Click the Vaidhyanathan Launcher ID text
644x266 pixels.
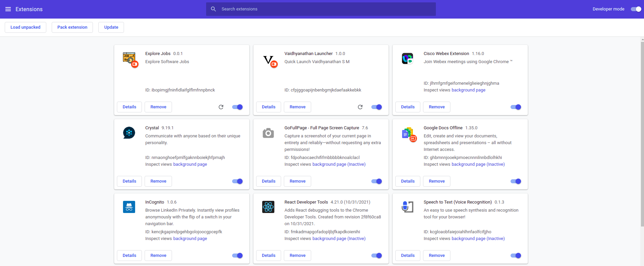[323, 90]
